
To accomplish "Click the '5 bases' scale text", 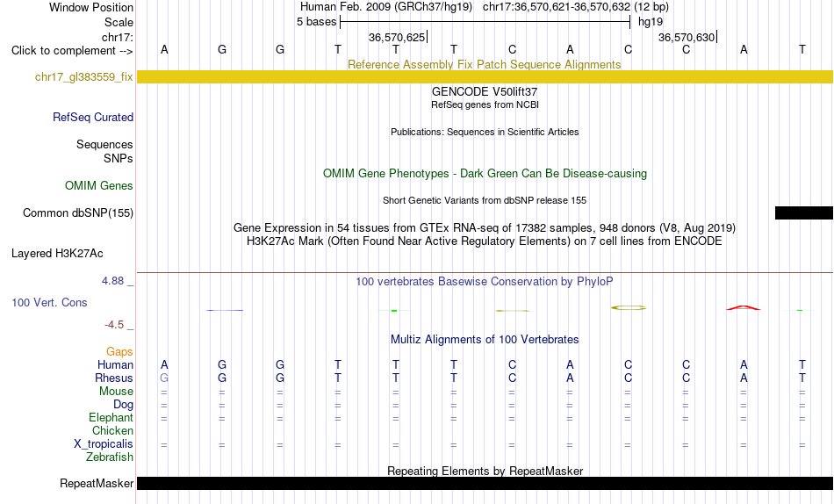I will click(x=316, y=22).
